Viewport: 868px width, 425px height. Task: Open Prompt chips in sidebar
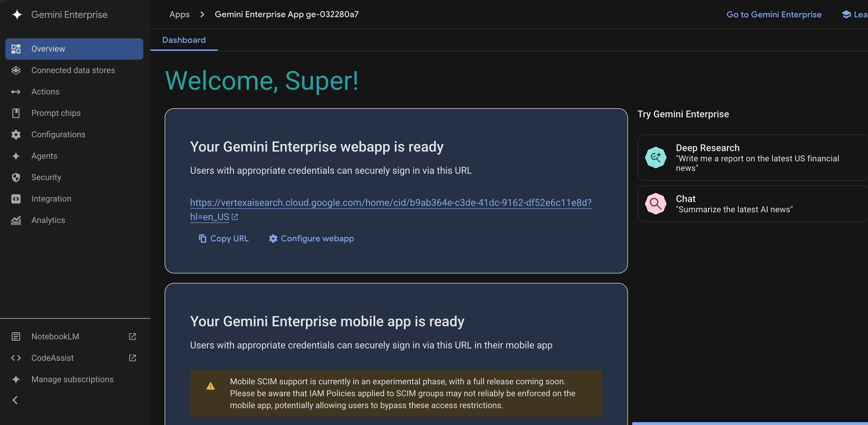[x=74, y=113]
